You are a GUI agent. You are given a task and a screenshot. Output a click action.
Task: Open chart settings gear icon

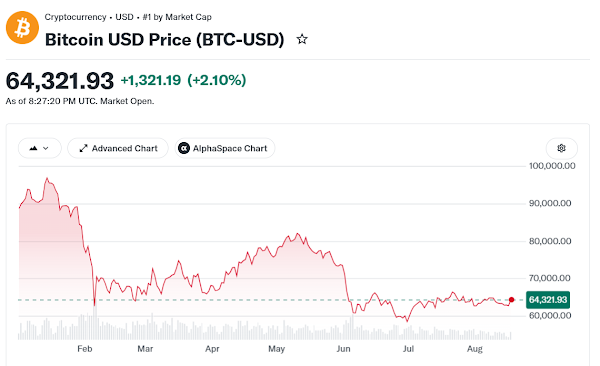(x=561, y=148)
